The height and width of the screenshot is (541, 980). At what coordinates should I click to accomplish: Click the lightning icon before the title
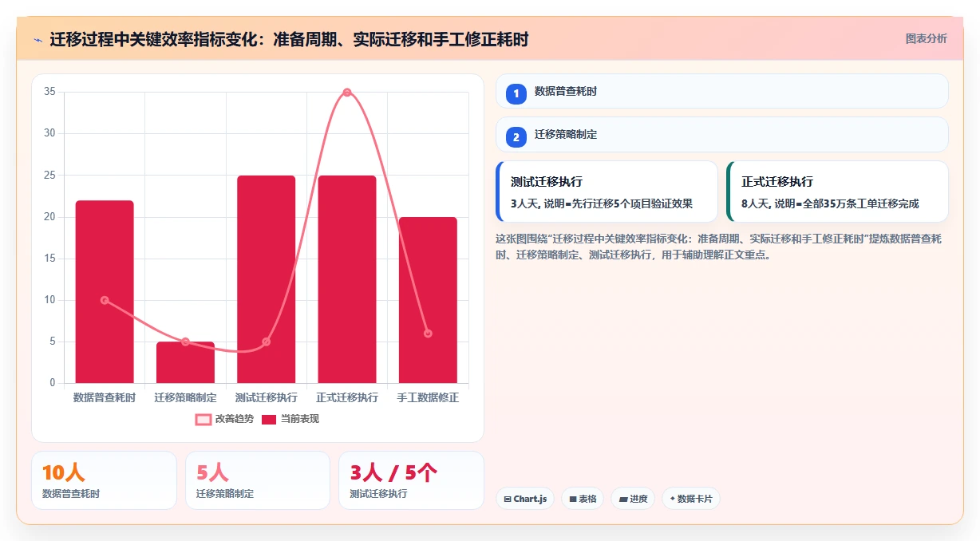tap(38, 40)
